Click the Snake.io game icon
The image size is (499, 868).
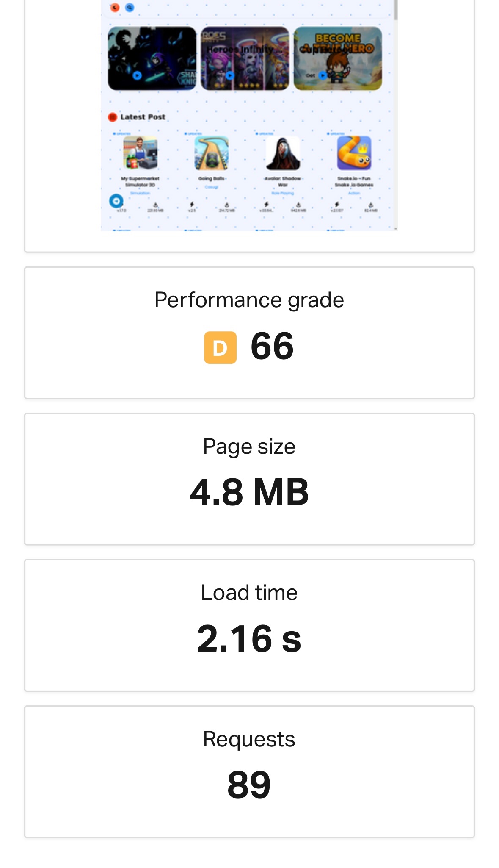pyautogui.click(x=354, y=153)
